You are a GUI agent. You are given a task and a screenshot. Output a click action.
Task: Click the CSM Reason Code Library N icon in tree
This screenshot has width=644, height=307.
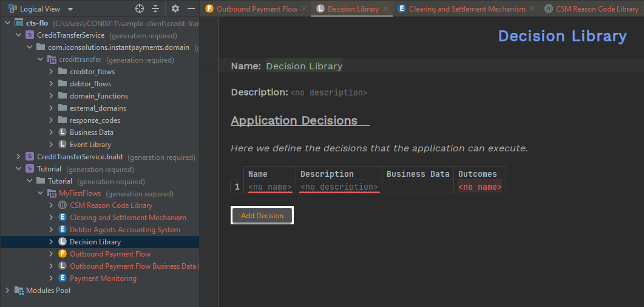(63, 205)
